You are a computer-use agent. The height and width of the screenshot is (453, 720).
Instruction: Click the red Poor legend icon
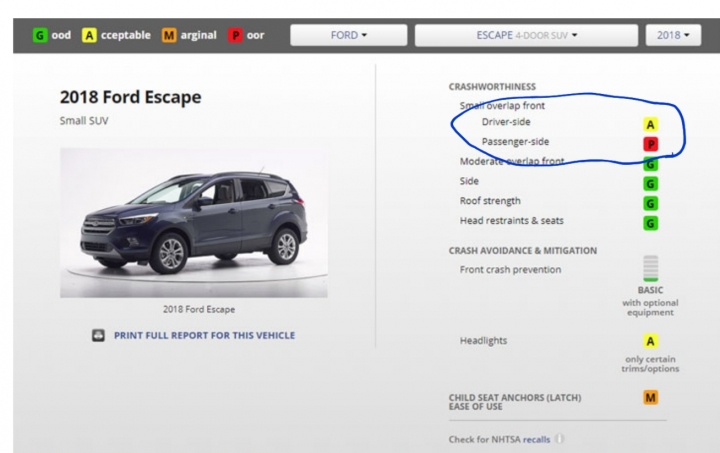tap(235, 35)
